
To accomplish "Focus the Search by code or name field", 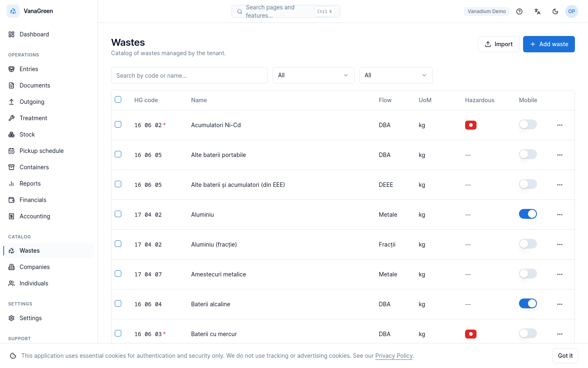I will click(x=189, y=75).
